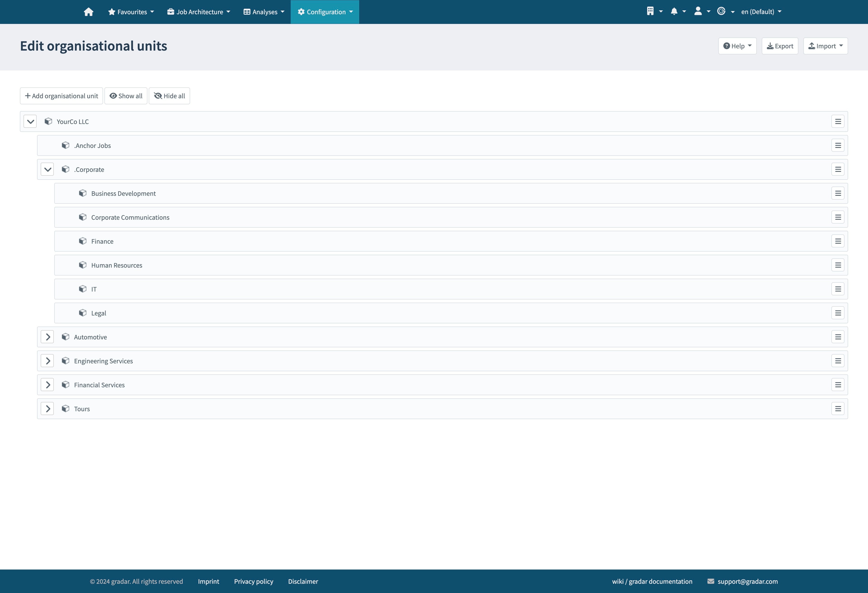Open the hamburger menu for Finance unit
The image size is (868, 593).
tap(838, 241)
